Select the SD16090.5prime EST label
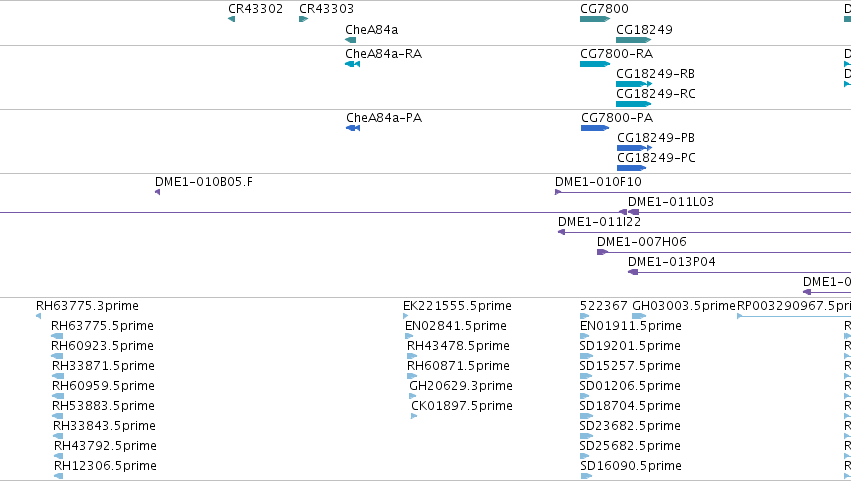Viewport: 851px width, 481px height. pyautogui.click(x=631, y=467)
